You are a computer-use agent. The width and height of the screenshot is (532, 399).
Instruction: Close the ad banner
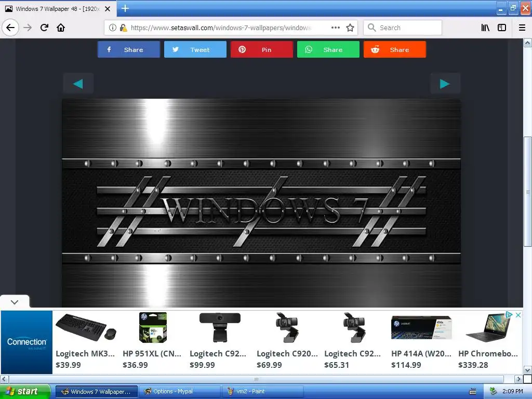518,315
